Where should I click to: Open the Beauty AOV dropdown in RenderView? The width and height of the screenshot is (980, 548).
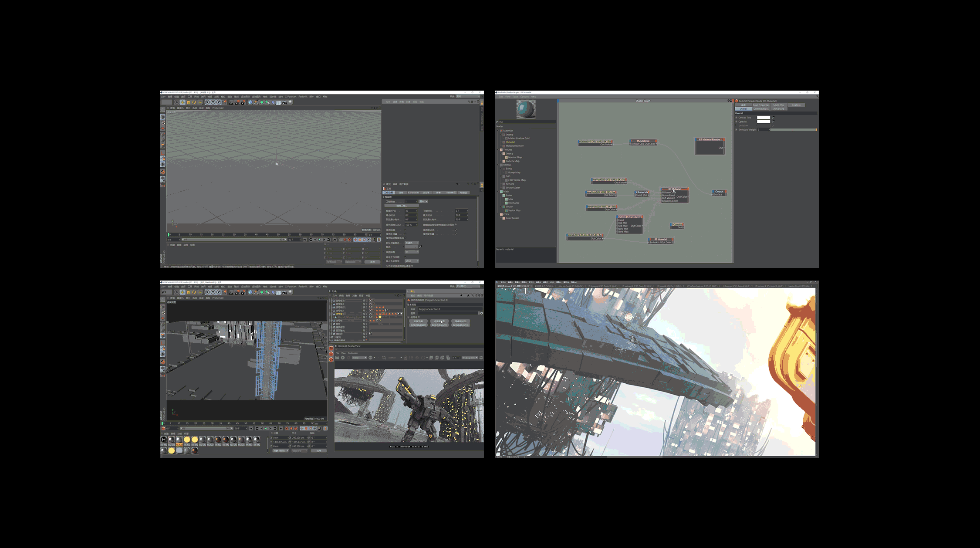coord(359,358)
